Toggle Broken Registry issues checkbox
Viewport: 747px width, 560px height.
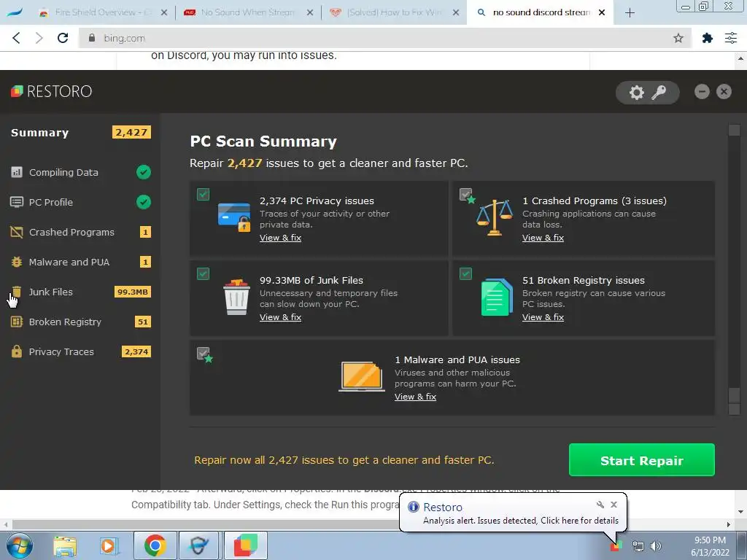(x=465, y=274)
